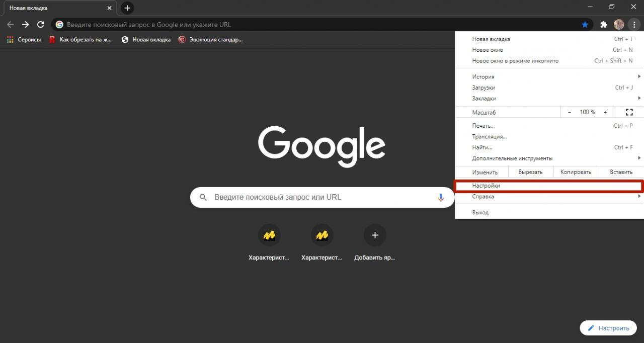644x343 pixels.
Task: Click the voice search microphone icon
Action: pos(441,197)
